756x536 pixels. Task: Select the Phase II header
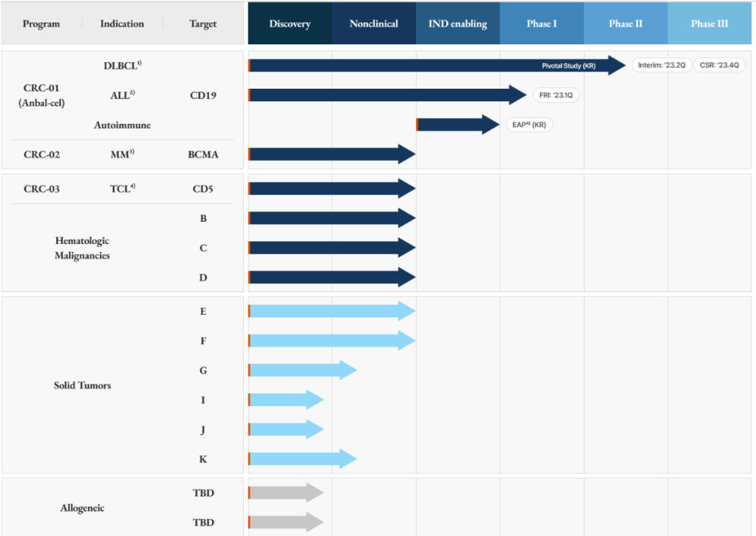(625, 24)
